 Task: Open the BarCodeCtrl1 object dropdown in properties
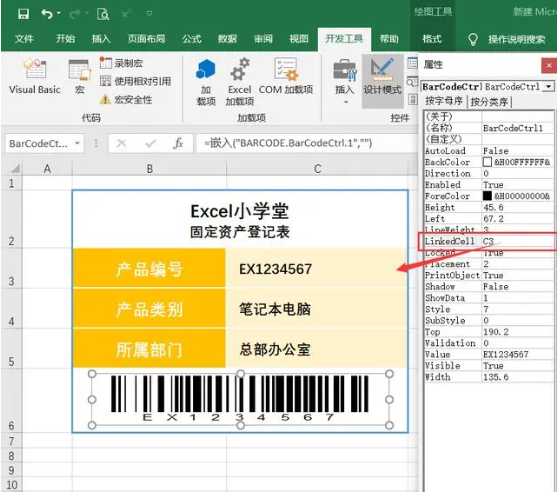549,87
